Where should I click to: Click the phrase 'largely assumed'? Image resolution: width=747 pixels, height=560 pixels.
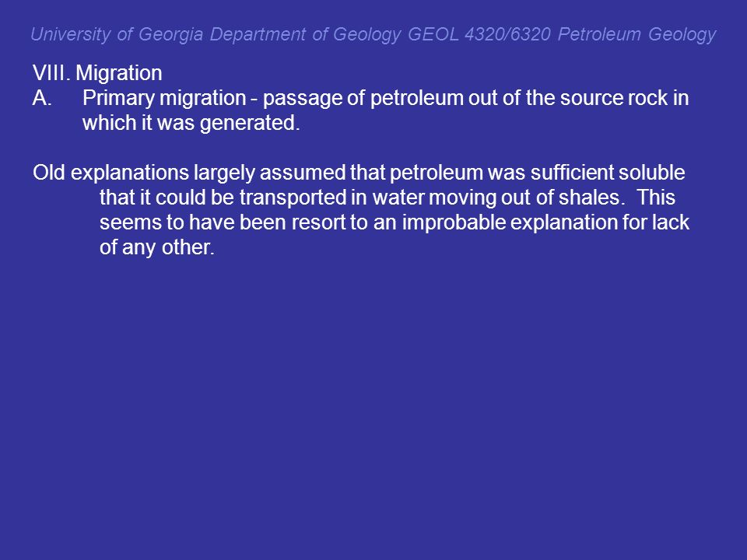pos(270,173)
